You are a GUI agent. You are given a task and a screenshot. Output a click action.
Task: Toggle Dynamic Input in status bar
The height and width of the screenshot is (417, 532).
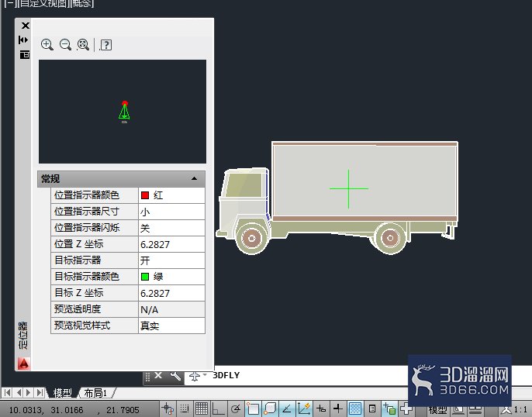tap(321, 409)
